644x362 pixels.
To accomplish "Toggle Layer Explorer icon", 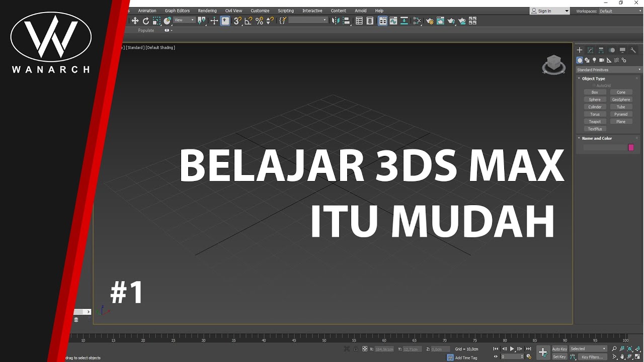I will [370, 21].
